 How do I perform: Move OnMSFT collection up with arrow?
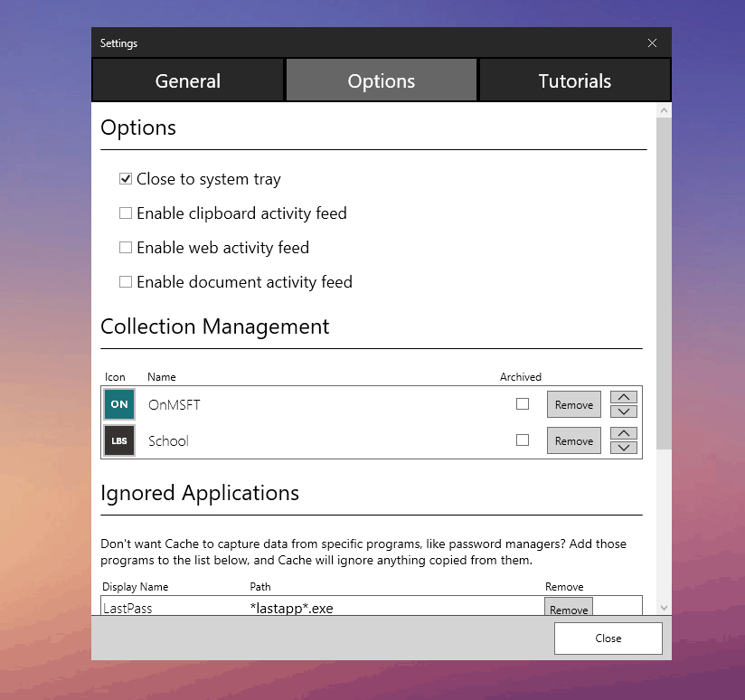624,397
